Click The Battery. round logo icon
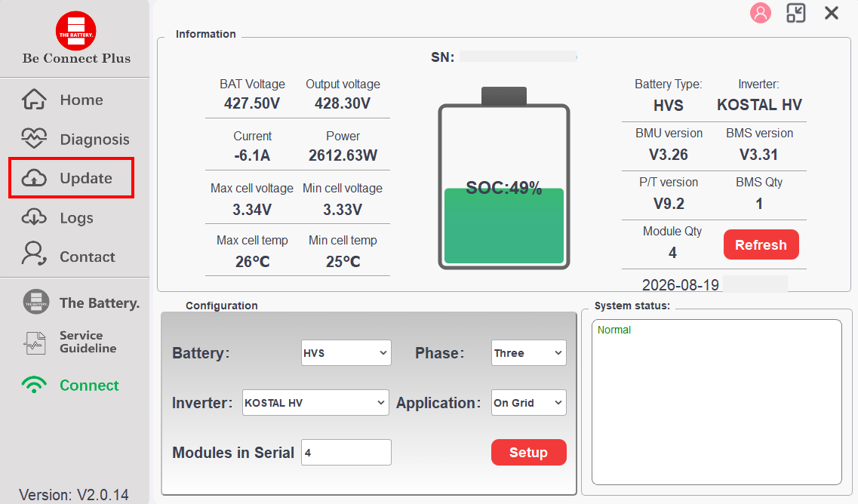Viewport: 858px width, 504px height. click(36, 302)
